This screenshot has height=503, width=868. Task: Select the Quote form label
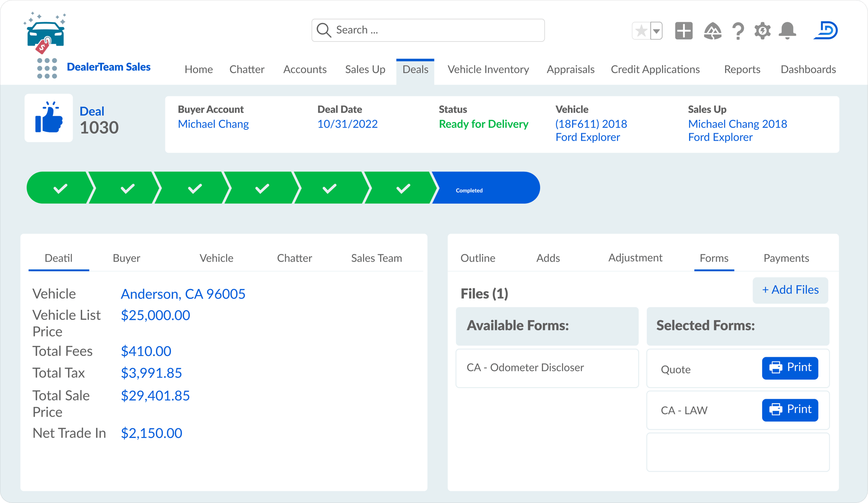[x=675, y=369]
